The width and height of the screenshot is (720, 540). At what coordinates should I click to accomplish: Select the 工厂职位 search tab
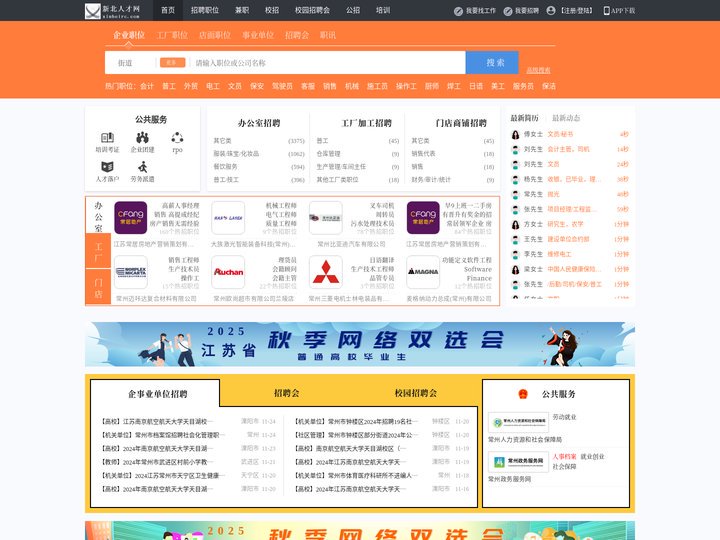click(x=172, y=35)
